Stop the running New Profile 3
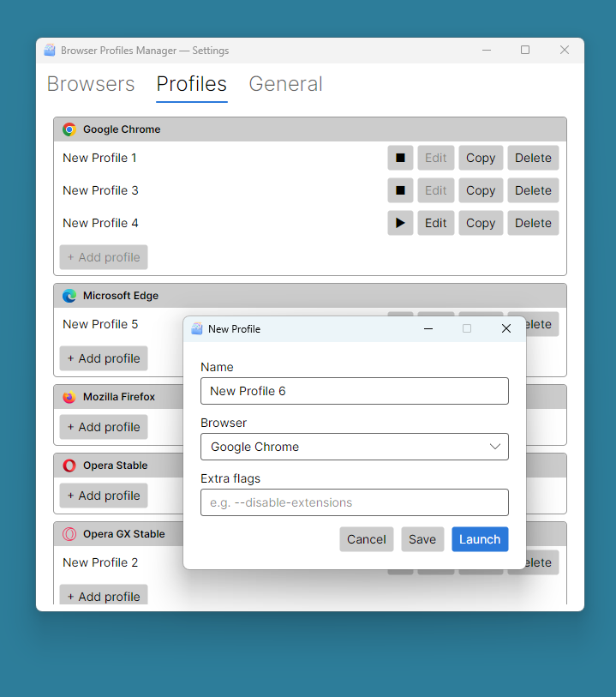The image size is (616, 697). tap(400, 190)
